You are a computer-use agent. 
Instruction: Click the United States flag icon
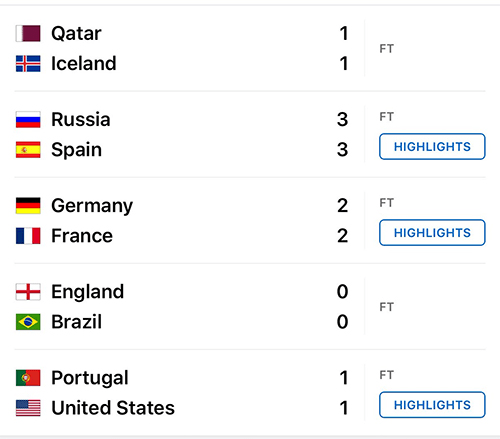point(28,408)
